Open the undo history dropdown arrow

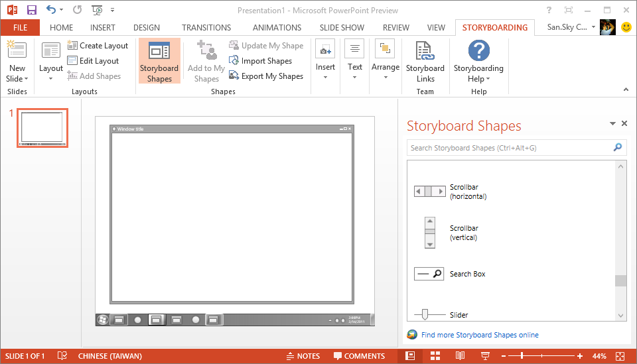[61, 10]
